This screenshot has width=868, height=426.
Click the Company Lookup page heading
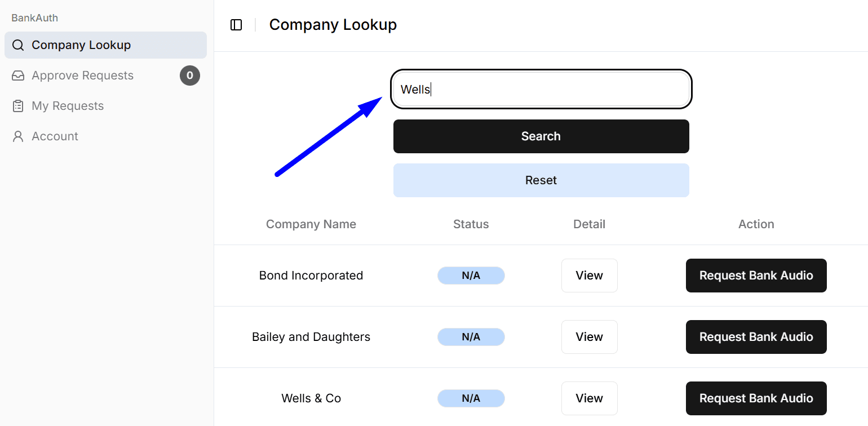click(x=333, y=25)
